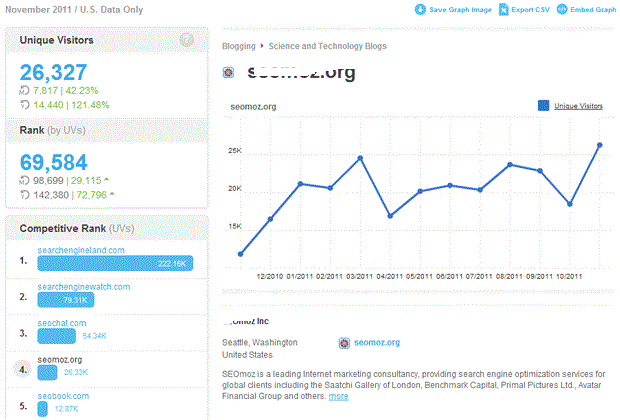Image resolution: width=620 pixels, height=420 pixels.
Task: Click the monthly change icon under 26,327
Action: (24, 91)
